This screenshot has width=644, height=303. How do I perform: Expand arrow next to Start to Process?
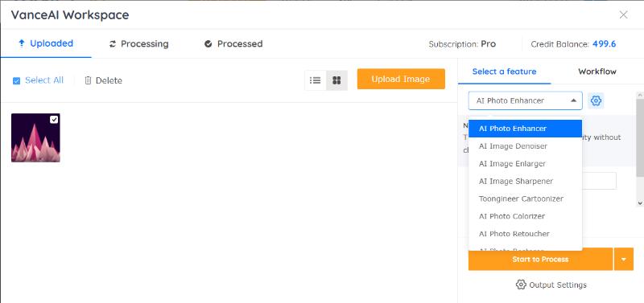pyautogui.click(x=624, y=259)
